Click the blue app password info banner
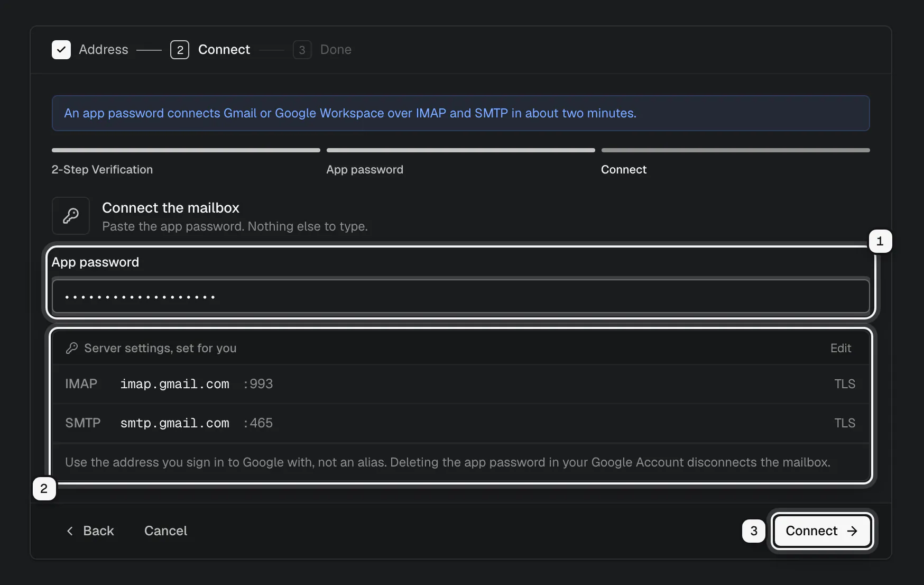 click(461, 113)
